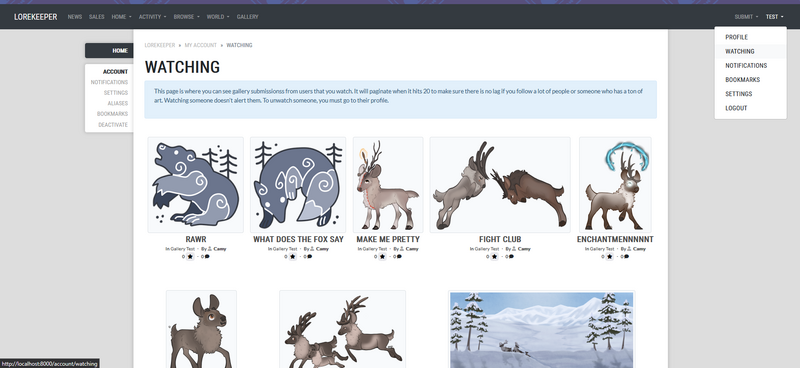Click the Watching page heading
This screenshot has width=800, height=368.
182,67
